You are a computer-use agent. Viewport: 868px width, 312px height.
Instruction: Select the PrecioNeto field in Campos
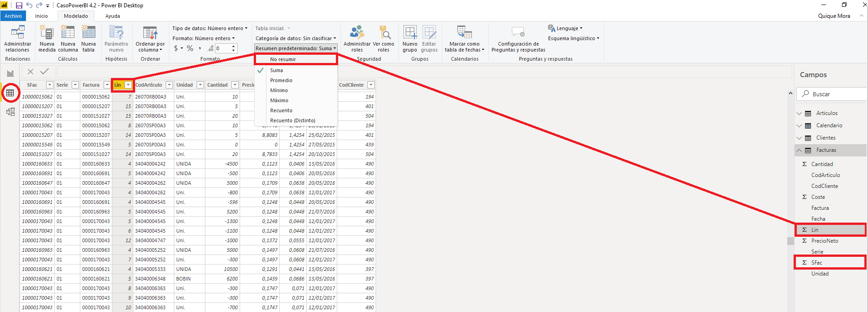click(830, 241)
